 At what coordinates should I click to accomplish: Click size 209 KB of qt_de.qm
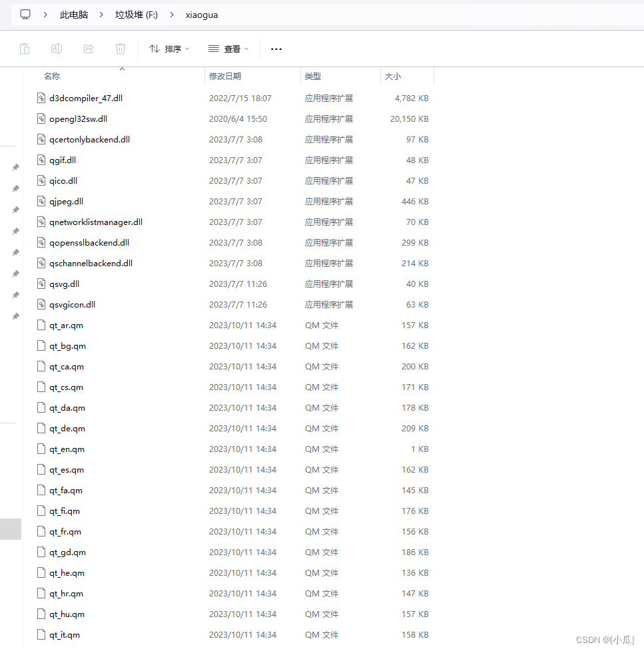point(415,429)
